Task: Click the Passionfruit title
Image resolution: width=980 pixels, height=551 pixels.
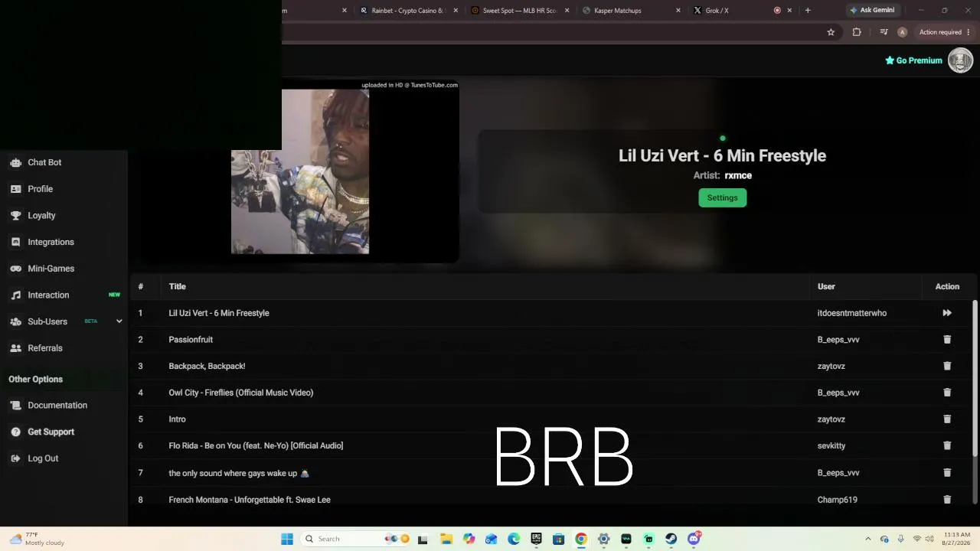Action: pyautogui.click(x=191, y=340)
